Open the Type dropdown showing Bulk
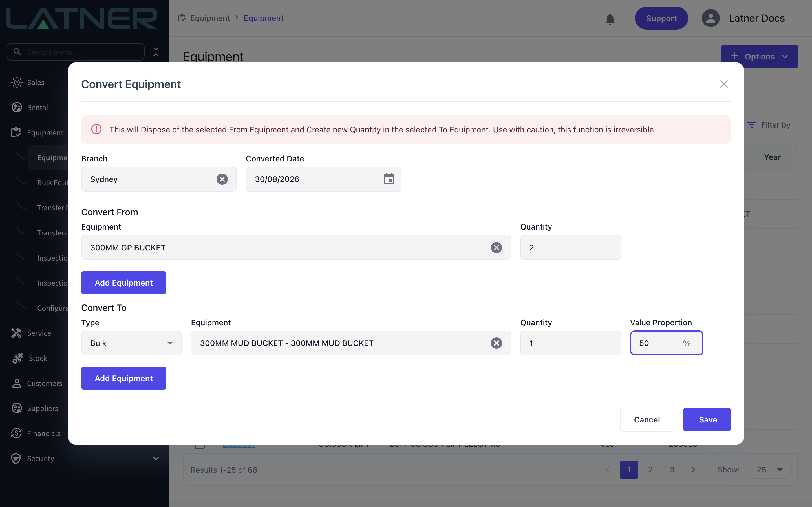Screen dimensions: 812x507 click(131, 343)
